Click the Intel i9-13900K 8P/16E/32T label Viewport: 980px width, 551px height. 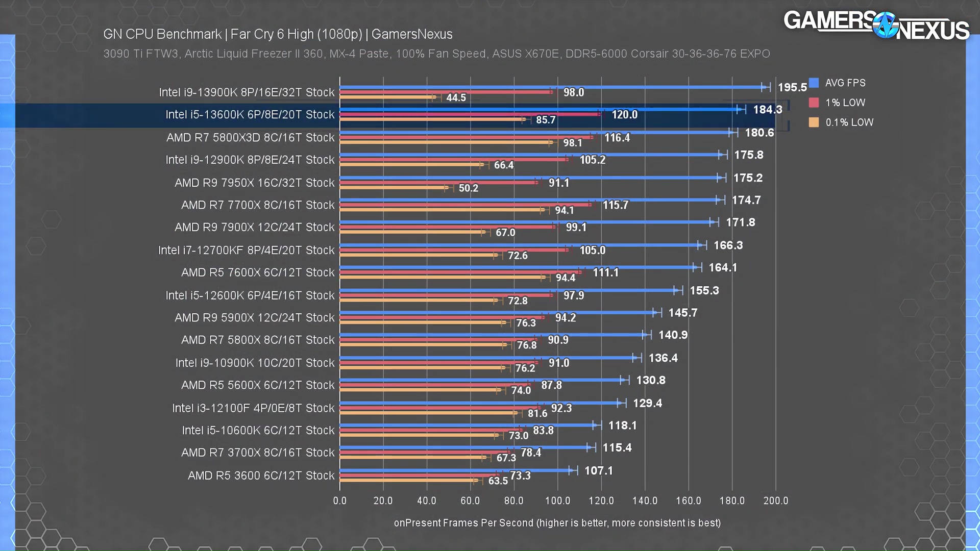click(247, 92)
